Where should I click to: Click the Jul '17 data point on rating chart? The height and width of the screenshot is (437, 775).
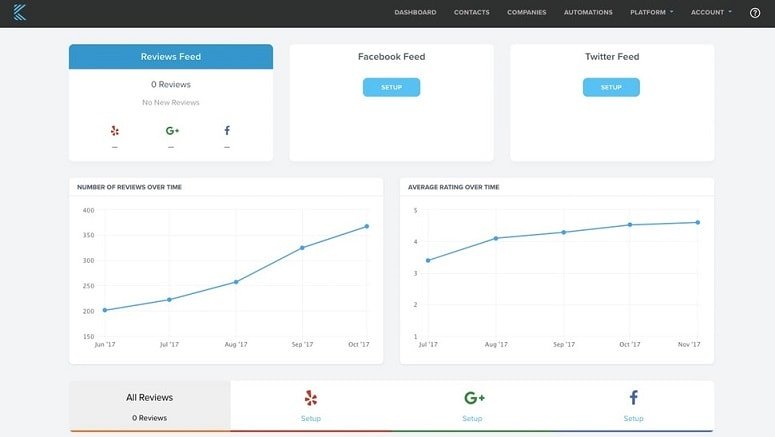(428, 261)
